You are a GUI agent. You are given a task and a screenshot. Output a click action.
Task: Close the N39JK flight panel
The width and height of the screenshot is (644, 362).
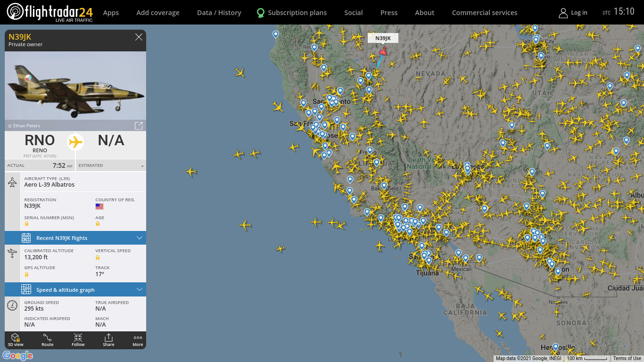point(139,37)
